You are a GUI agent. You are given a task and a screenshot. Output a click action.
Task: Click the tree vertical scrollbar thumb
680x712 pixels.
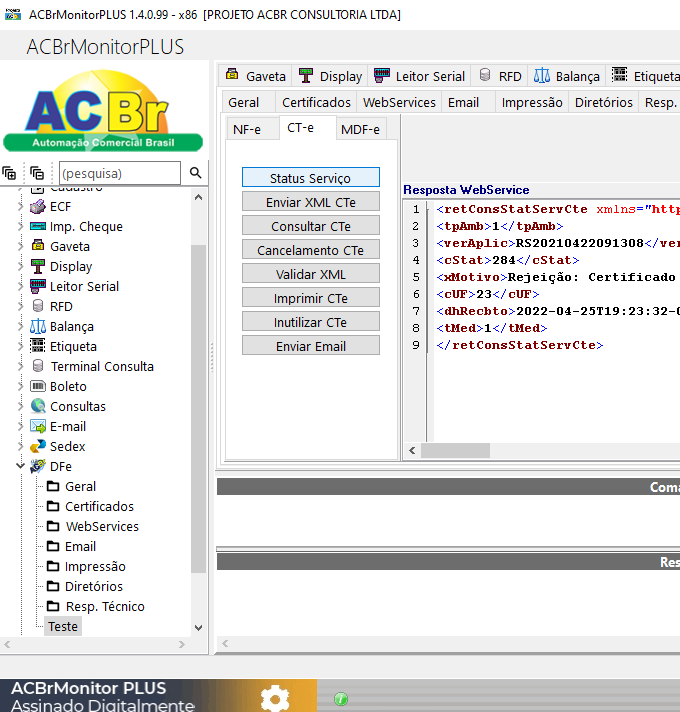198,409
